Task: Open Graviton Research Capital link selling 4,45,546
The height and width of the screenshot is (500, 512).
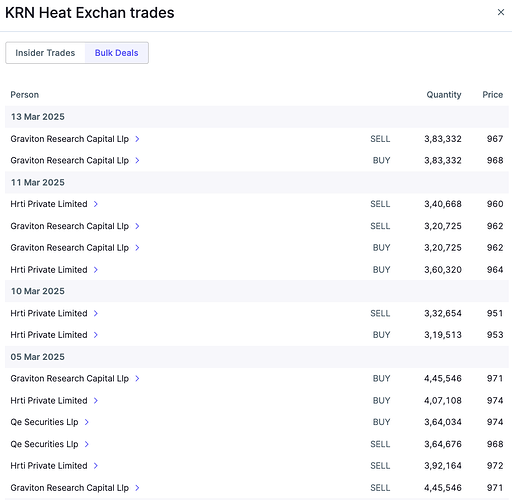Action: [69, 488]
